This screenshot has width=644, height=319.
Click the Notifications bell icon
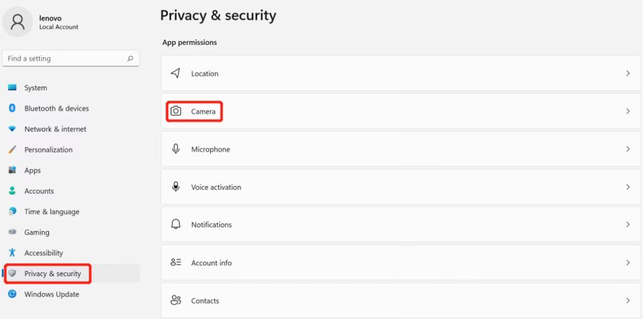click(176, 225)
